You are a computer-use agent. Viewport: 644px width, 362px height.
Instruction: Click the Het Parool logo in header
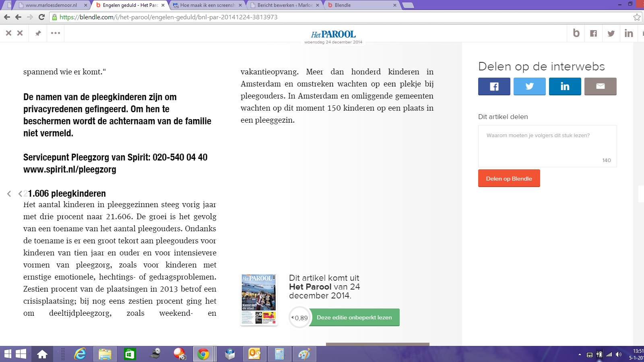coord(333,35)
